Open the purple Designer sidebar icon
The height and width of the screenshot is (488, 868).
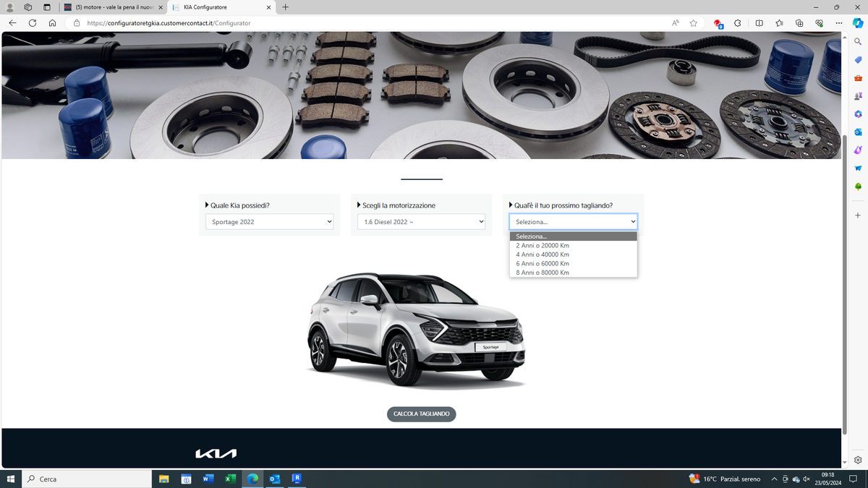(858, 150)
